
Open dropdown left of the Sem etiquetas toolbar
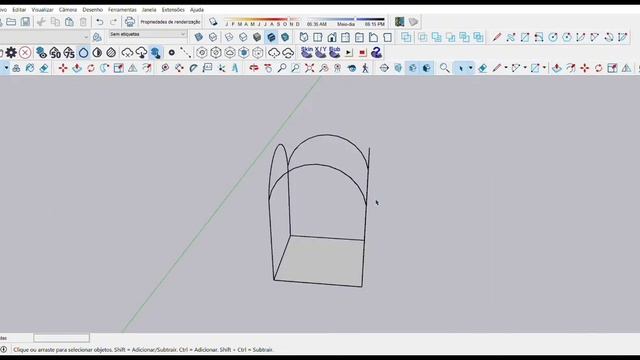click(x=86, y=37)
